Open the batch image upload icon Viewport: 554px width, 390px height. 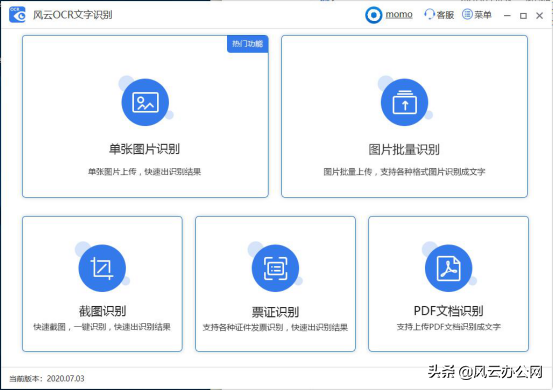pos(405,102)
